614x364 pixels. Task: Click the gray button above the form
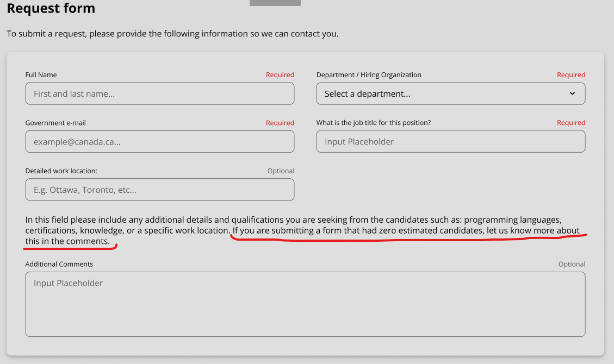coord(275,2)
